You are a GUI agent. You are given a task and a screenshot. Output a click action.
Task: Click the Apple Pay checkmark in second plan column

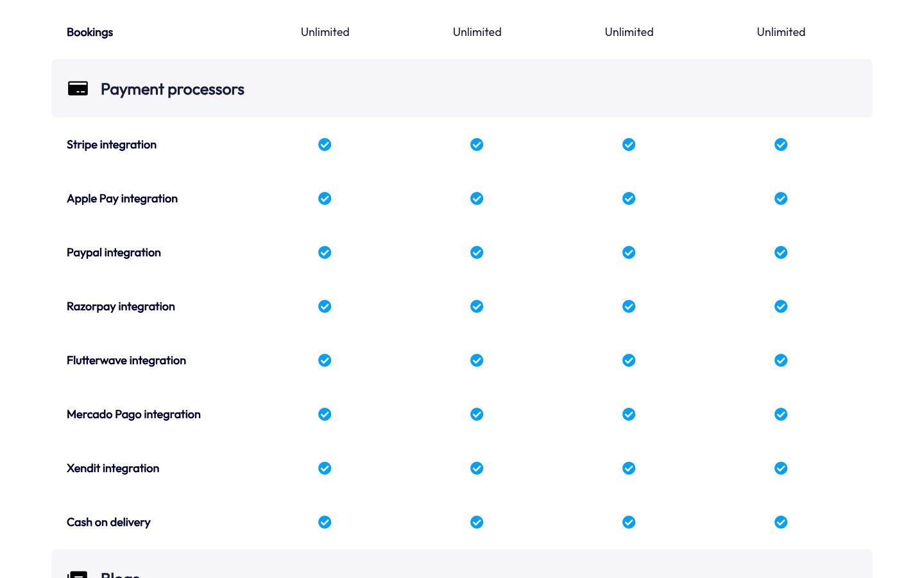[x=477, y=198]
